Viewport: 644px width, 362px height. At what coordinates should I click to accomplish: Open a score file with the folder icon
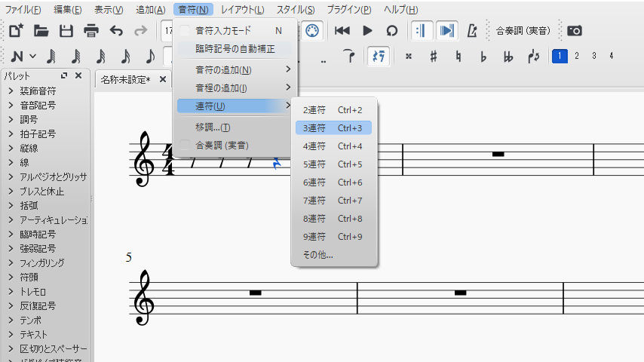point(41,31)
